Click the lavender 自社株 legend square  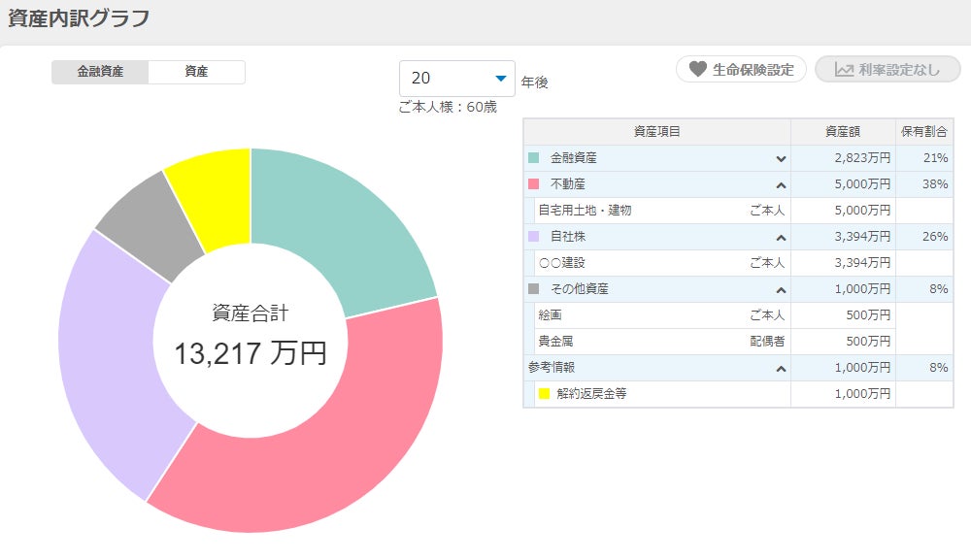pyautogui.click(x=533, y=236)
